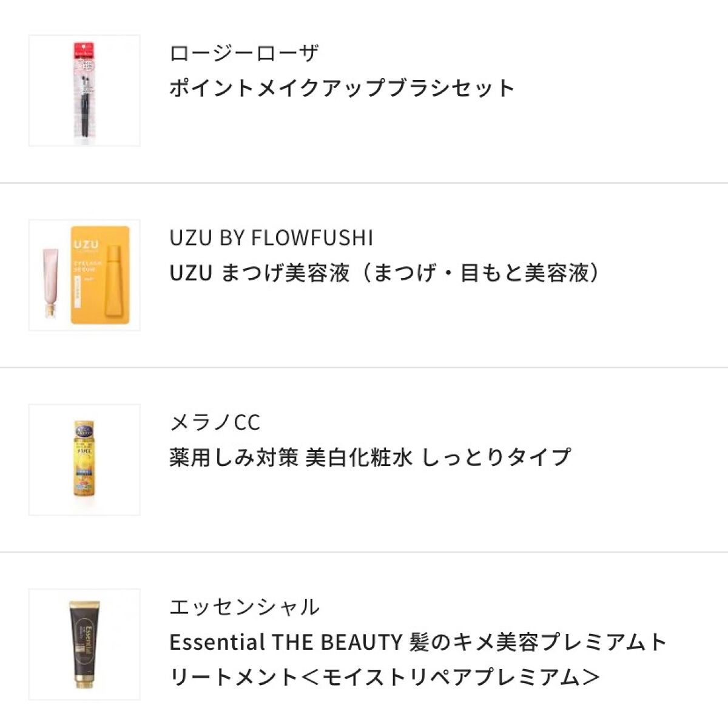This screenshot has height=728, width=728.
Task: Open the UZU BY FLOWFUSHI brand link
Action: (271, 238)
